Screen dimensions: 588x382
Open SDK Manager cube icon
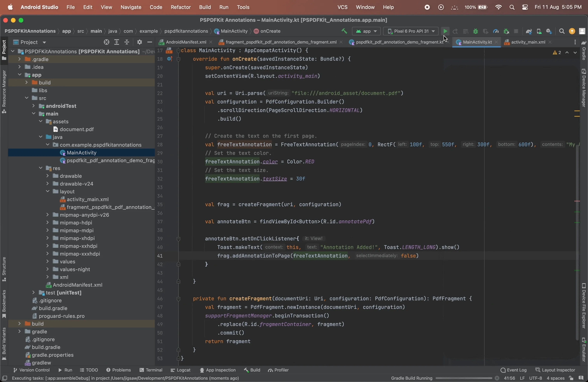(549, 31)
